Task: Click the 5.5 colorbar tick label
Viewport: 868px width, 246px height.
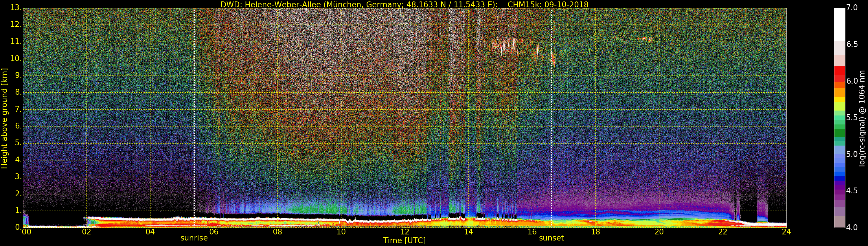Action: (852, 118)
